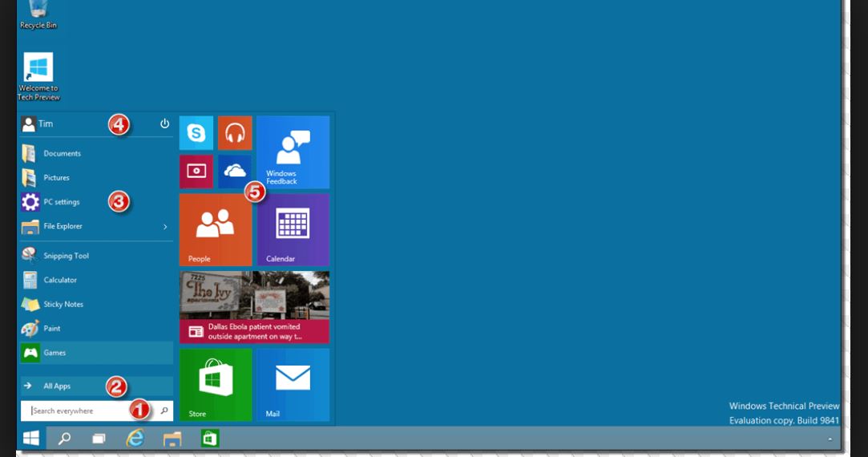
Task: Launch the People tile
Action: point(216,229)
